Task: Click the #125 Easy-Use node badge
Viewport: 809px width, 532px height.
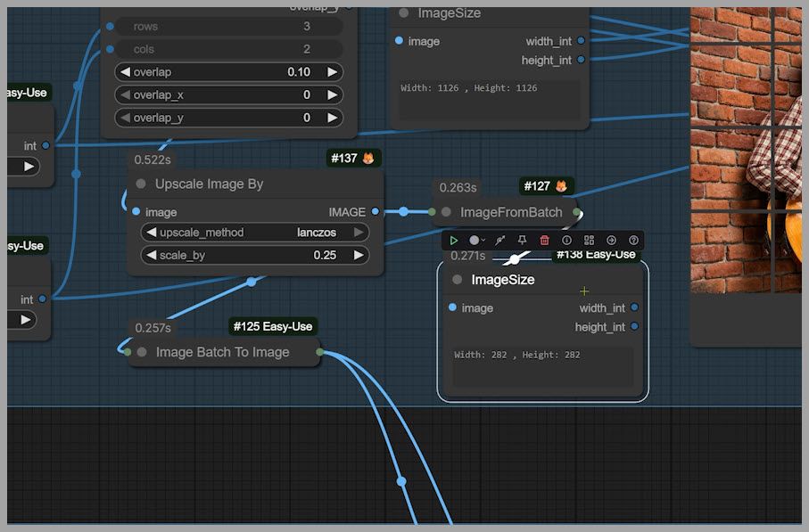Action: (272, 326)
